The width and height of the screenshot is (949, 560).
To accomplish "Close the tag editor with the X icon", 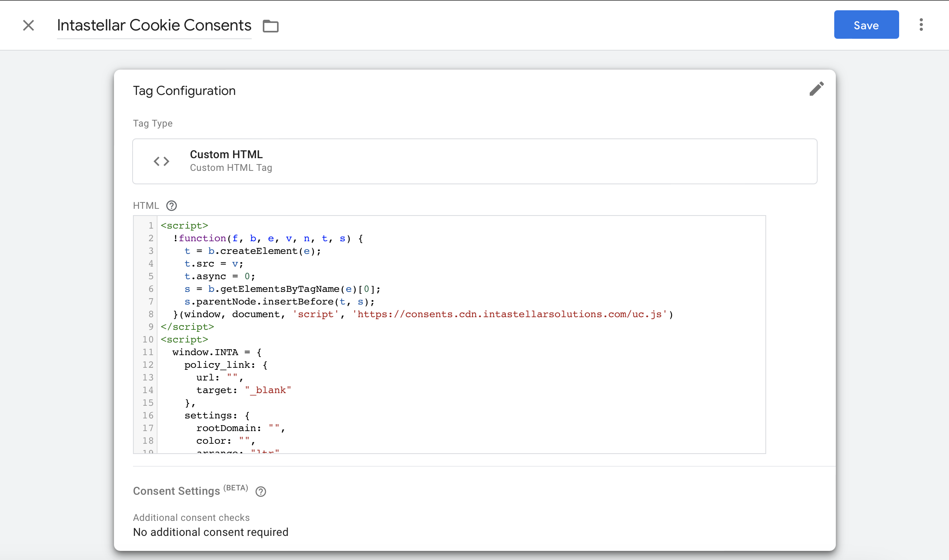I will click(x=28, y=25).
